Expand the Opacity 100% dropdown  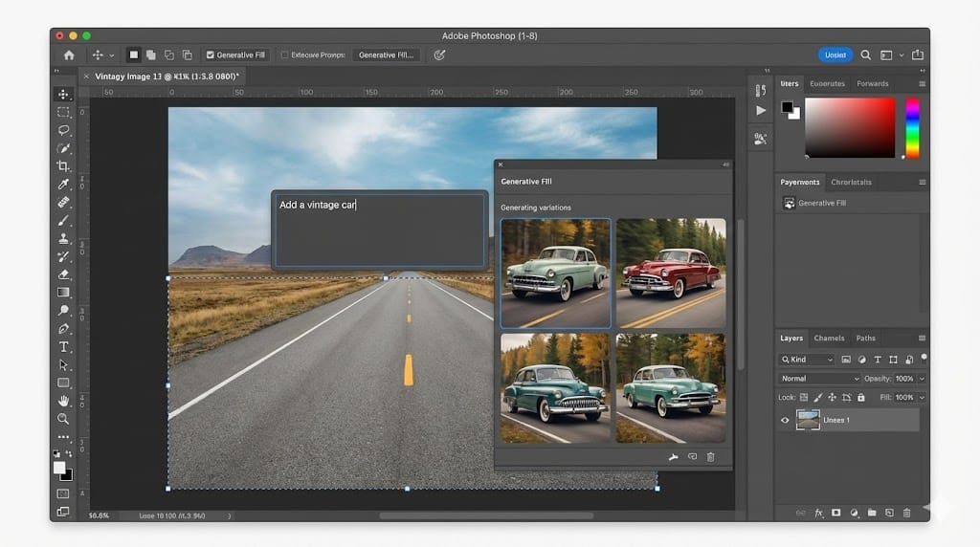922,379
